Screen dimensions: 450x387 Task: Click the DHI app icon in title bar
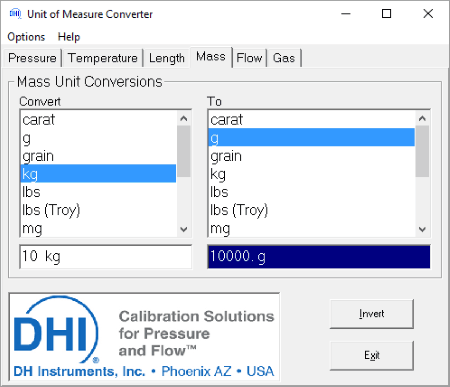(15, 14)
